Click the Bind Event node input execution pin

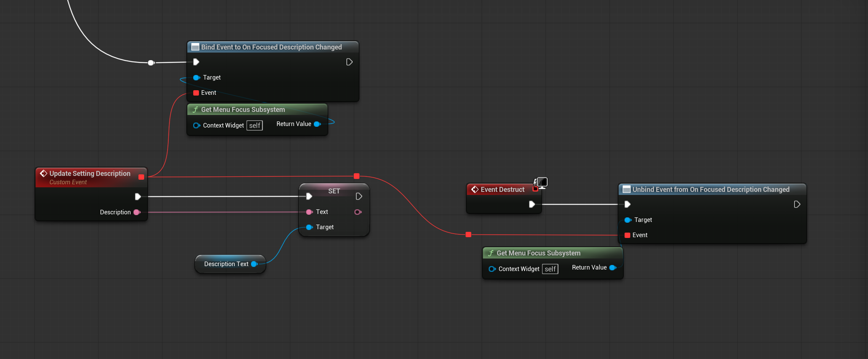(x=196, y=62)
